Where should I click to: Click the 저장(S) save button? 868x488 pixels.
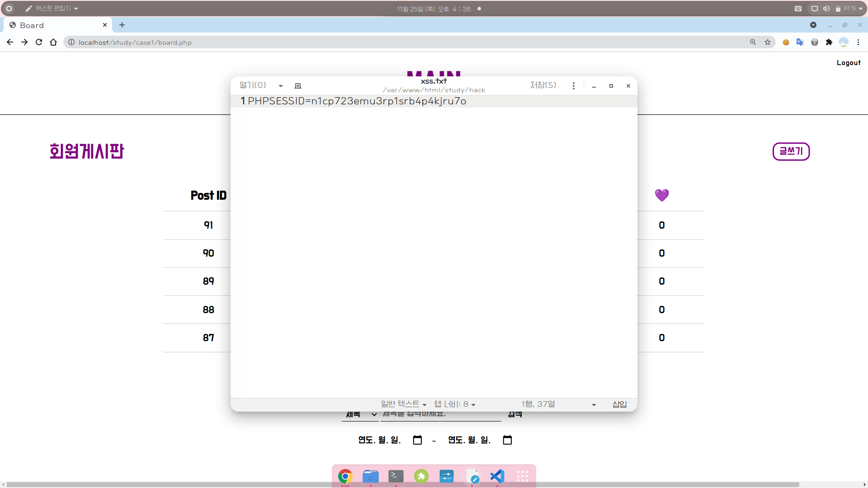(x=543, y=85)
